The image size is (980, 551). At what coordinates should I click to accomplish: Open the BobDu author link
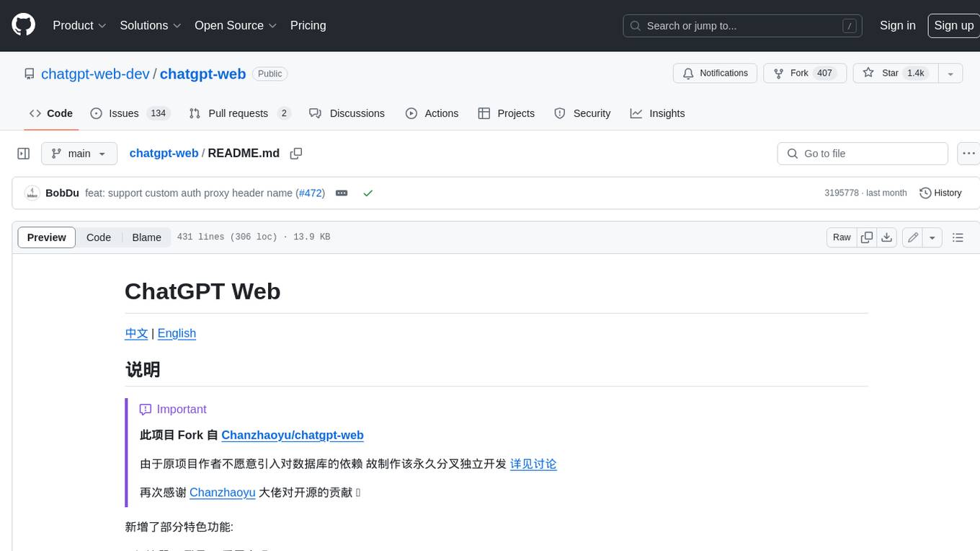62,193
